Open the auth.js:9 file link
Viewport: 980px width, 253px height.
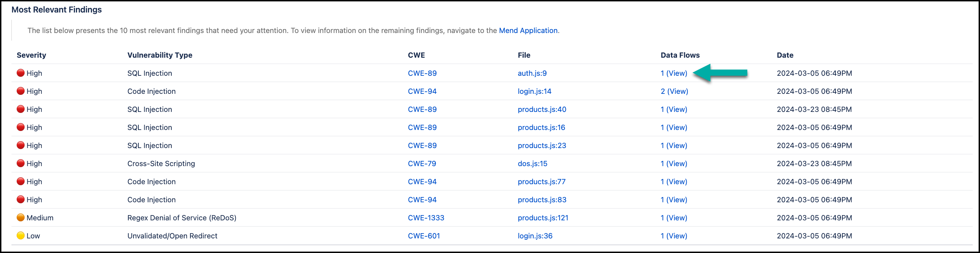532,73
